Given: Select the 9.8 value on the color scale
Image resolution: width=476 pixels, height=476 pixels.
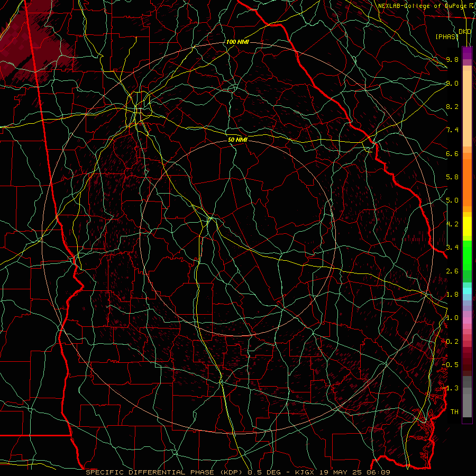Looking at the screenshot, I should tap(452, 59).
